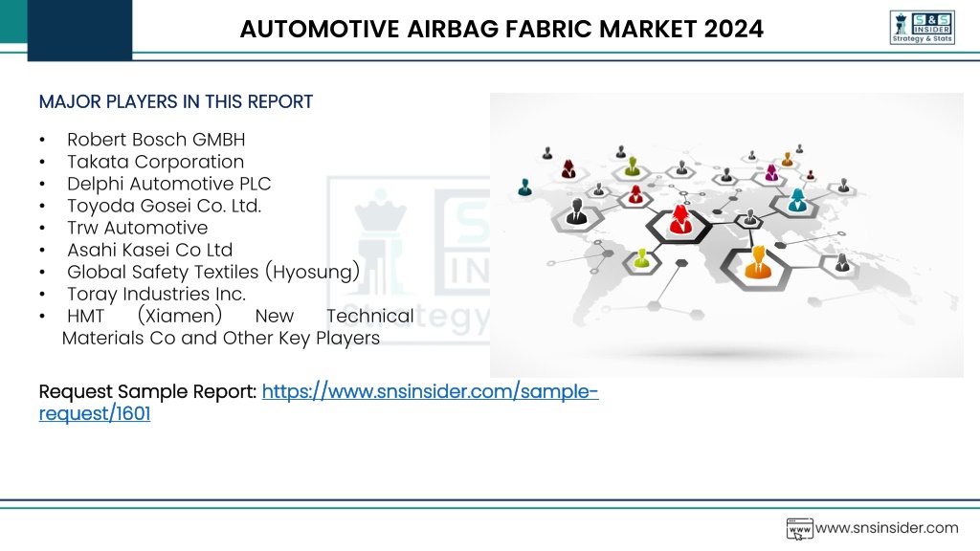Select the Robert Bosch GMBH list item
This screenshot has width=980, height=551.
click(156, 140)
